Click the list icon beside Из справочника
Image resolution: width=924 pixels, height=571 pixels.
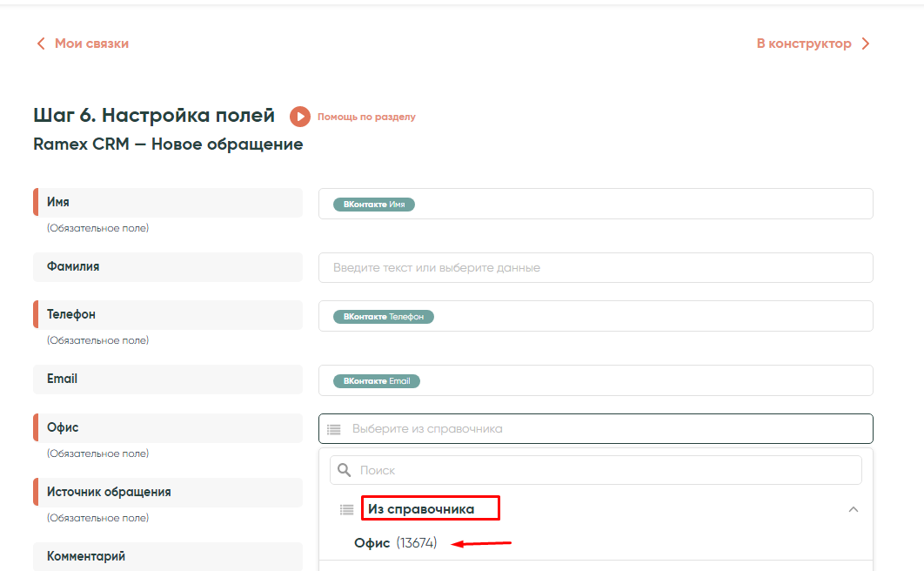coord(346,509)
